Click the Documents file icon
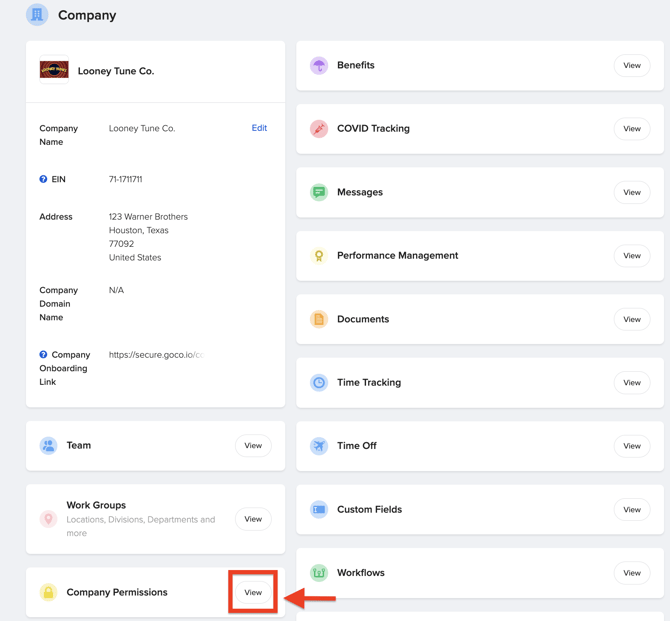670x621 pixels. (x=319, y=319)
